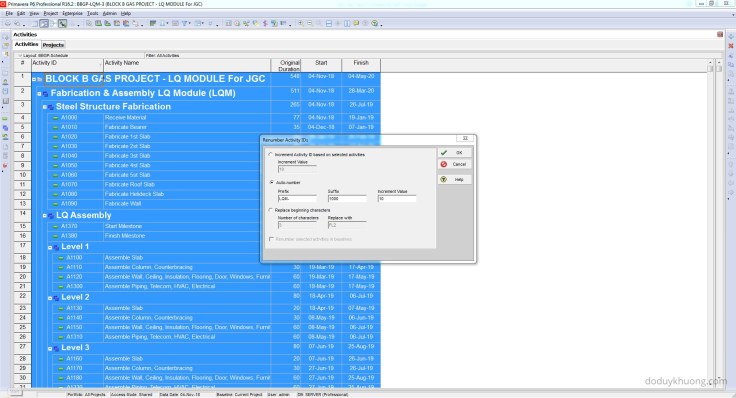
Task: Collapse the Level 2 band
Action: tap(50, 298)
